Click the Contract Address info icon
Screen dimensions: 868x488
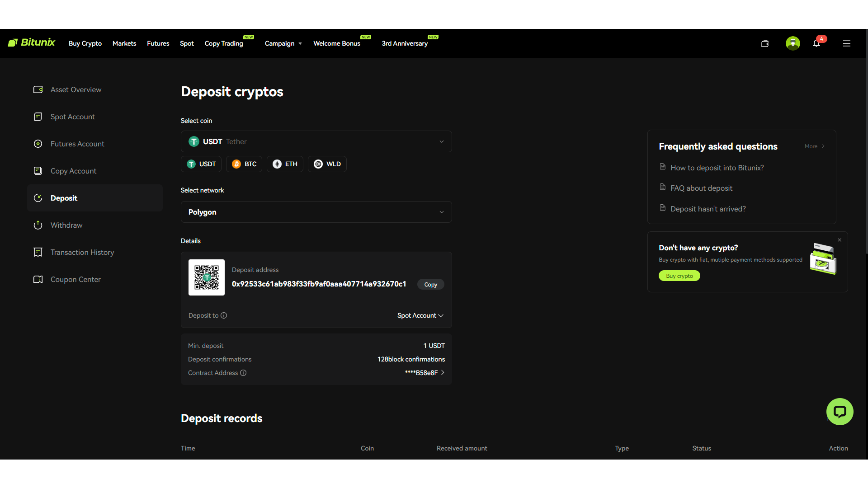coord(243,373)
